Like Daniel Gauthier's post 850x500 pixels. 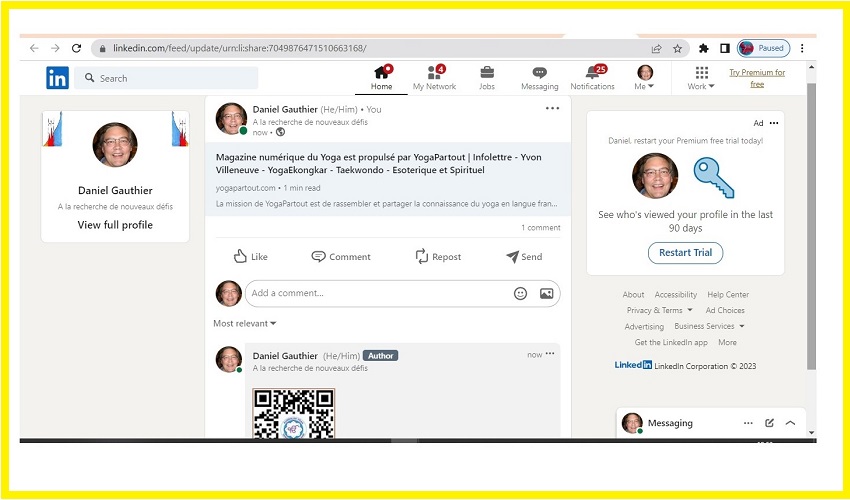(x=250, y=257)
